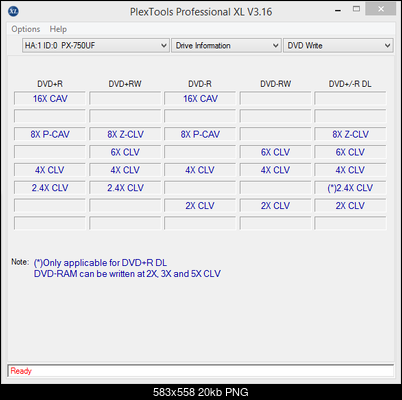The width and height of the screenshot is (402, 400).
Task: Select the 4X CLV cell under DVD-R
Action: 200,170
